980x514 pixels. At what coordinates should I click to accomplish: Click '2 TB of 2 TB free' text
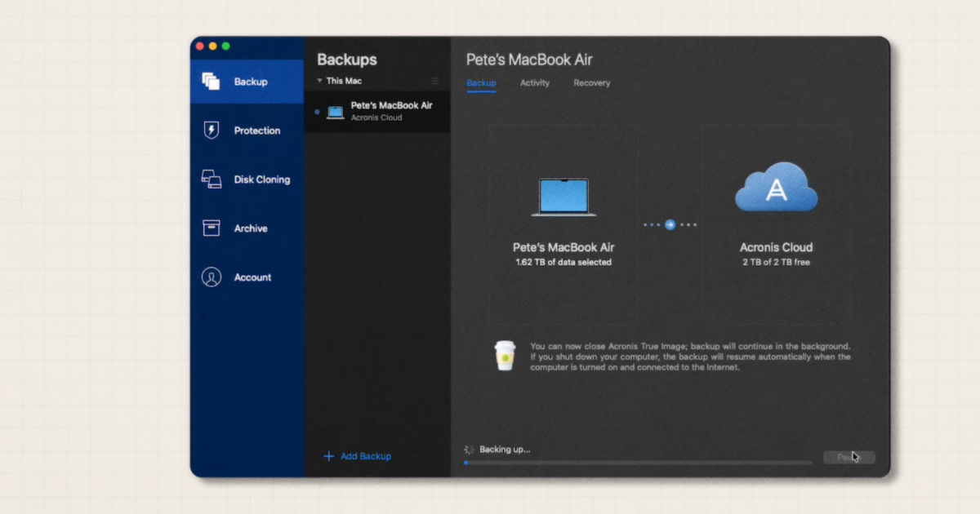click(x=776, y=263)
